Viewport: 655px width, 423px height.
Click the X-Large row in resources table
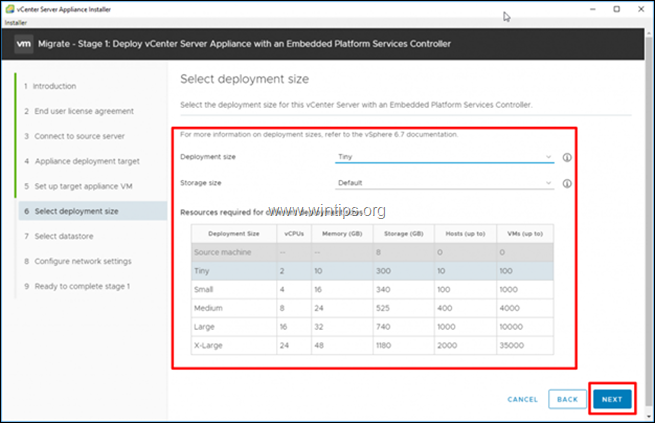coord(372,345)
